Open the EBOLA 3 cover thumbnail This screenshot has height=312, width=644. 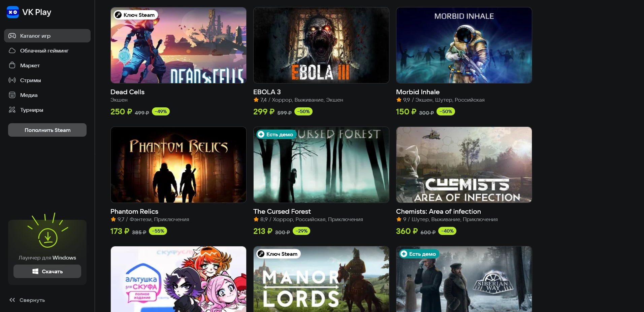pyautogui.click(x=321, y=45)
